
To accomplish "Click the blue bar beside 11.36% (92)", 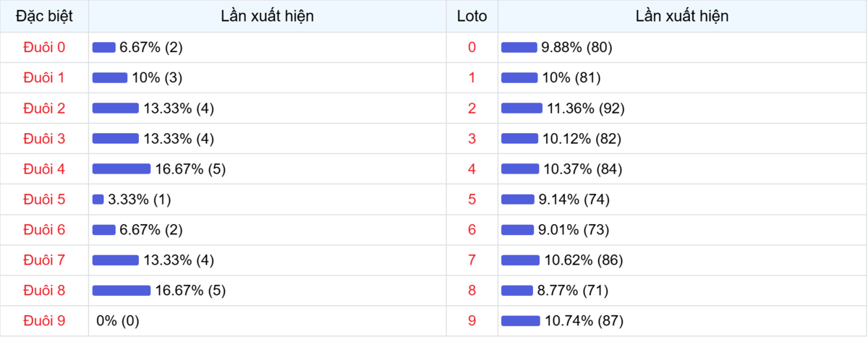I will click(522, 108).
